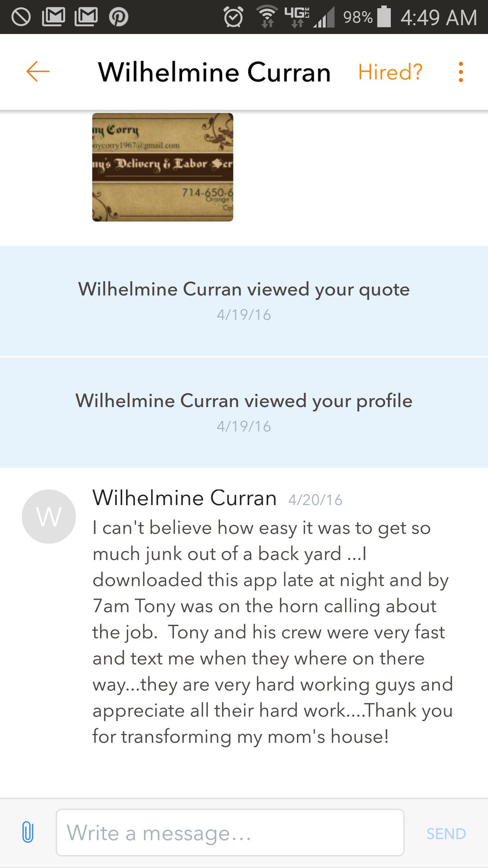488x868 pixels.
Task: Tap the review message text
Action: pyautogui.click(x=272, y=632)
